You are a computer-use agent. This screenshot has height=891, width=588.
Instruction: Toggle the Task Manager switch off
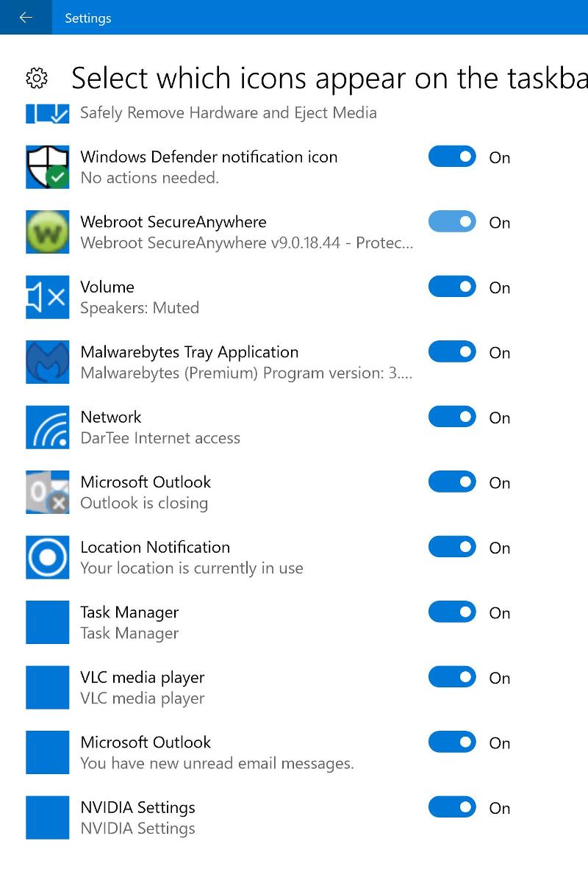coord(453,612)
